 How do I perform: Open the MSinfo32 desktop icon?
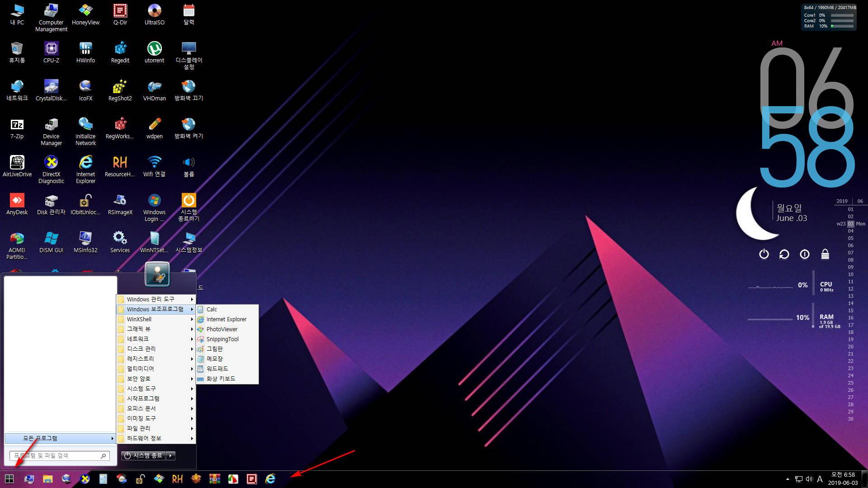click(x=85, y=242)
